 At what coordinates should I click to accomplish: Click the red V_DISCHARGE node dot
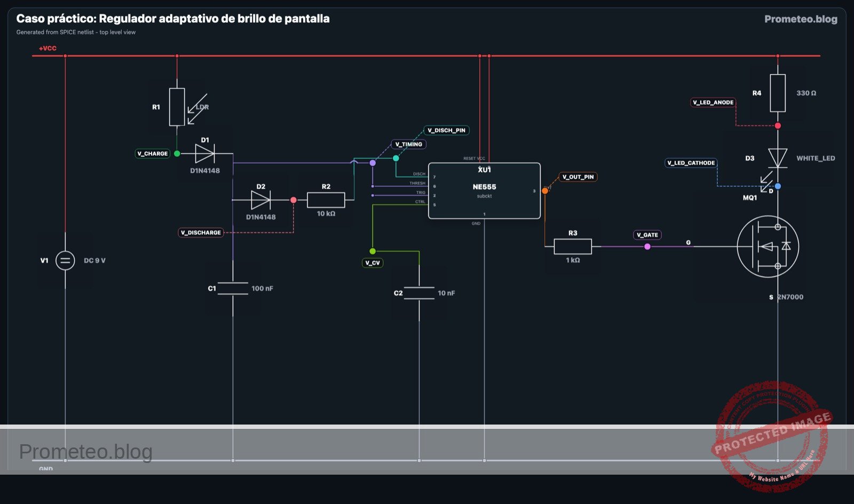(293, 200)
